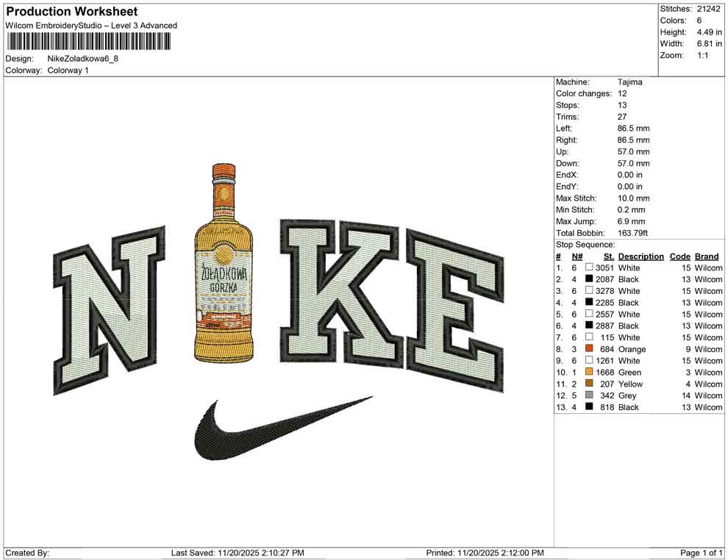Click the black swatch for stop 13
This screenshot has height=560, width=728.
[589, 406]
